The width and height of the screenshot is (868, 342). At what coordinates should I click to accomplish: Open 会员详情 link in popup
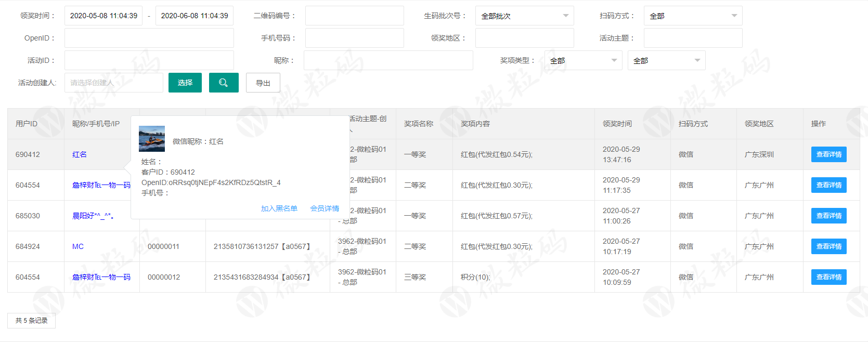coord(325,208)
